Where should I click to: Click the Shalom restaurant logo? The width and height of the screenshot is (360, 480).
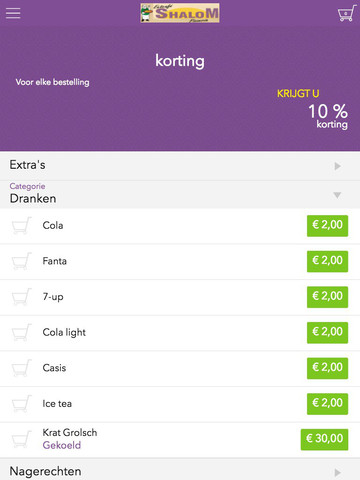pyautogui.click(x=180, y=13)
